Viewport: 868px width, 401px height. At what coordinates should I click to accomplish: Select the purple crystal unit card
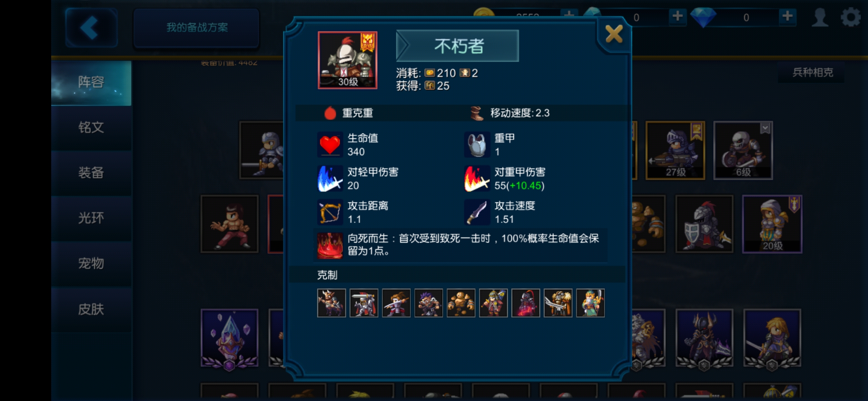tap(230, 338)
